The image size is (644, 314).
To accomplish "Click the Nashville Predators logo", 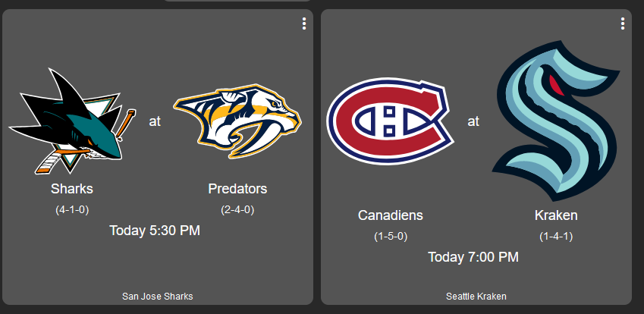I will point(237,121).
